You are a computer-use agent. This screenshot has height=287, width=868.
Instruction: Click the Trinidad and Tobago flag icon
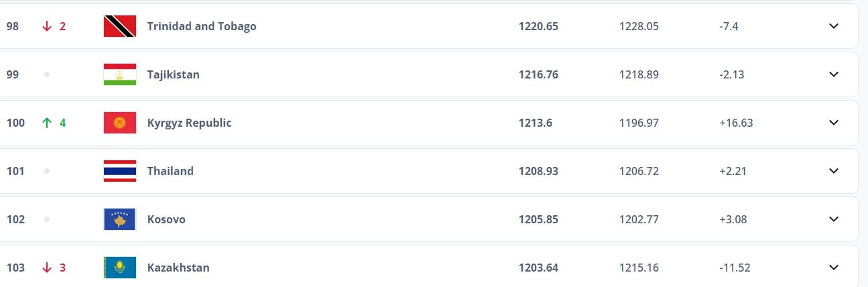(x=120, y=26)
